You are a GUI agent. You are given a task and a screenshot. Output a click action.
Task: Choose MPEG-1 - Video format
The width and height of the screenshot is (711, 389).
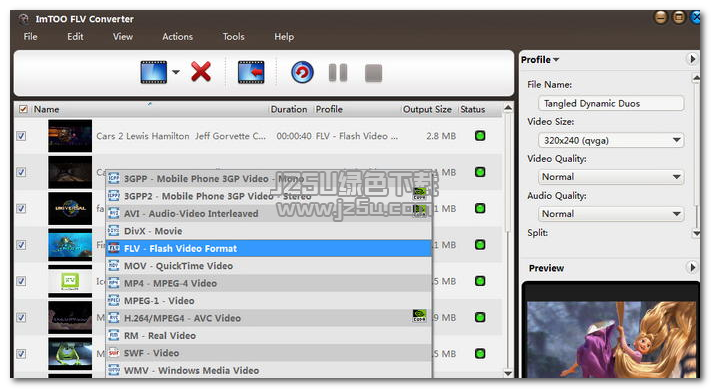(269, 301)
